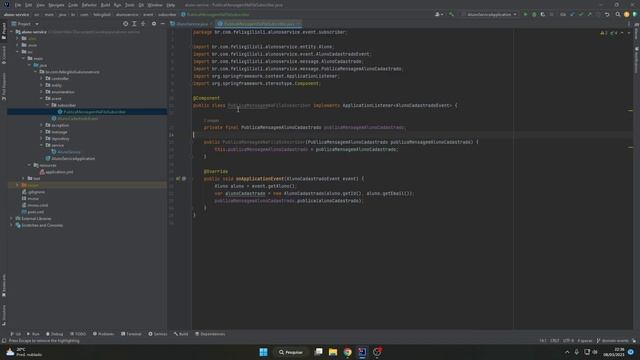Click the orange IDE updates icon
The width and height of the screenshot is (640, 360).
tap(627, 14)
